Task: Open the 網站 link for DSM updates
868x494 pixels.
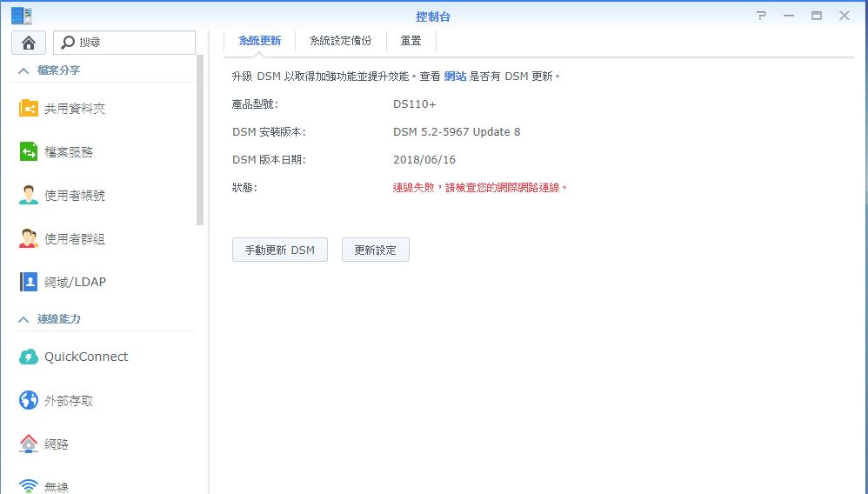Action: (x=455, y=77)
